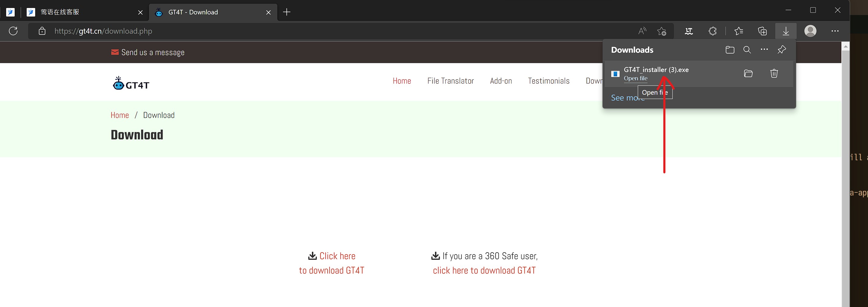
Task: Add this page to favorites star icon
Action: tap(661, 31)
